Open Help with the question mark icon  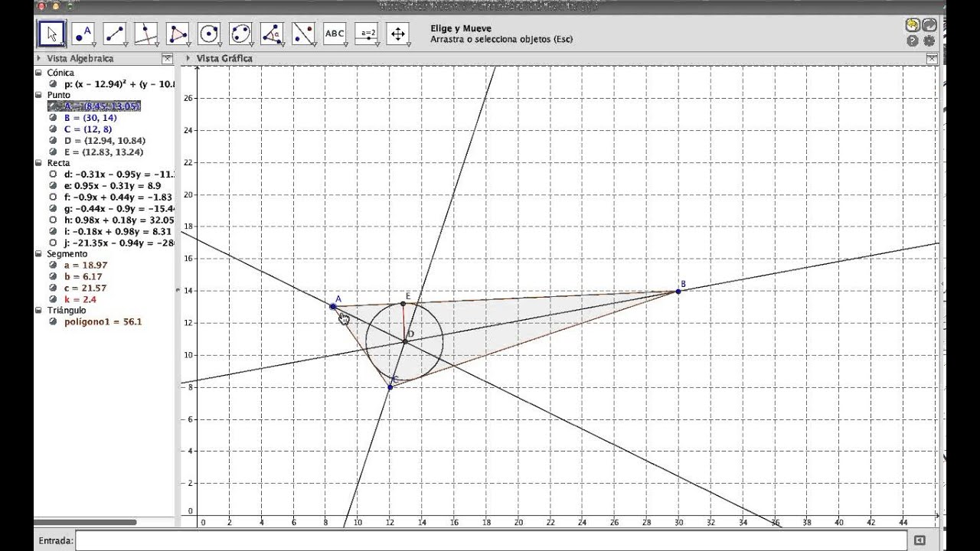(x=913, y=41)
